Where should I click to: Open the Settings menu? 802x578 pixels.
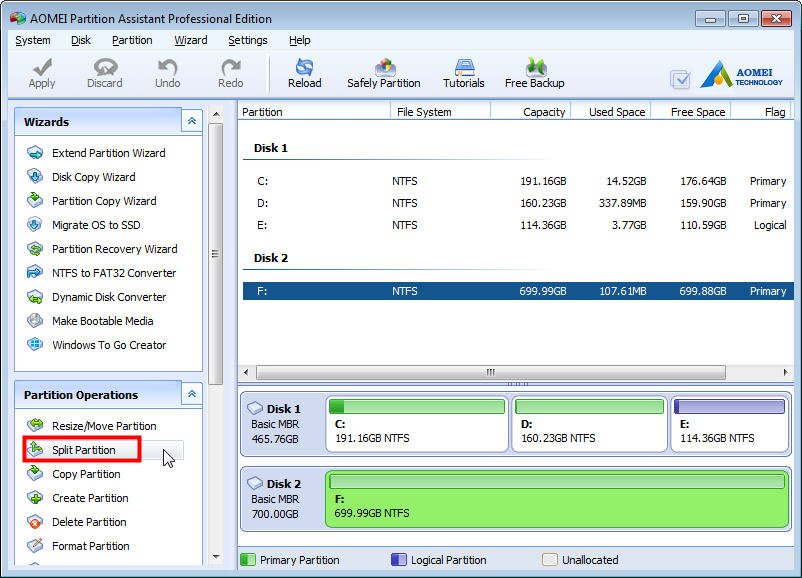pyautogui.click(x=248, y=40)
